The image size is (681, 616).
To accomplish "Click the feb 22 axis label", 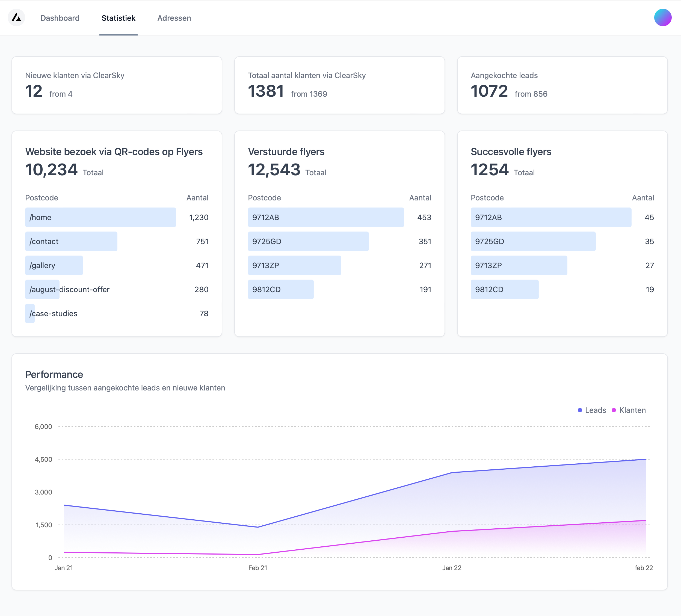I will point(644,568).
